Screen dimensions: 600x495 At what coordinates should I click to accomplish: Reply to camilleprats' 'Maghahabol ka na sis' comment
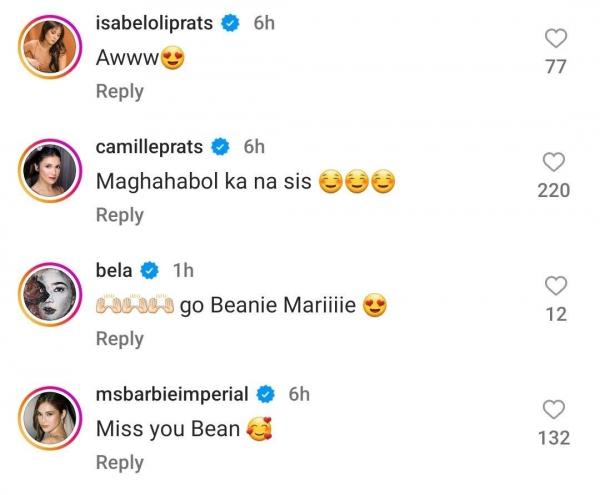[x=120, y=215]
